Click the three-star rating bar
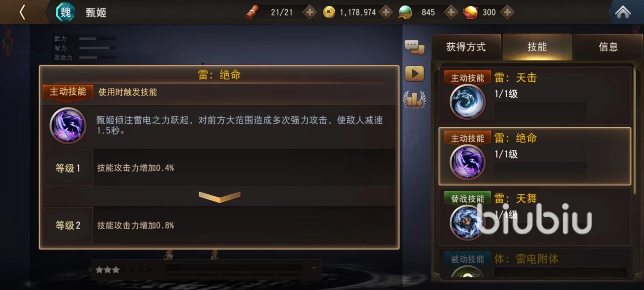 point(206,270)
